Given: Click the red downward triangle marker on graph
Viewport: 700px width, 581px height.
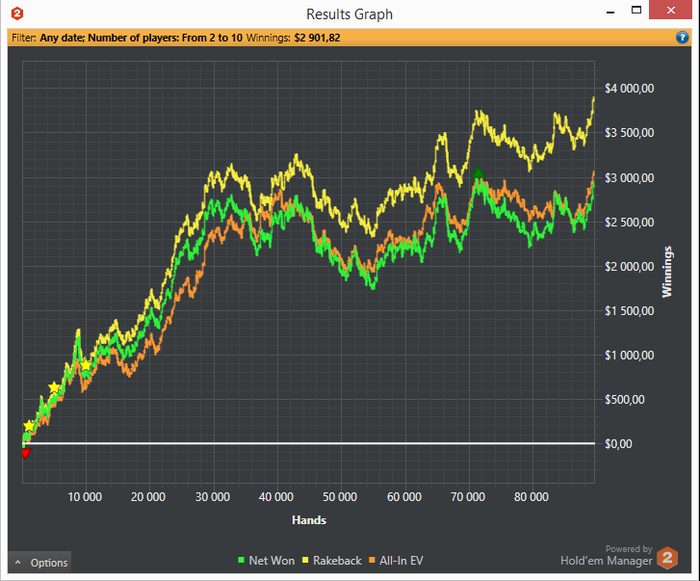Looking at the screenshot, I should 25,453.
